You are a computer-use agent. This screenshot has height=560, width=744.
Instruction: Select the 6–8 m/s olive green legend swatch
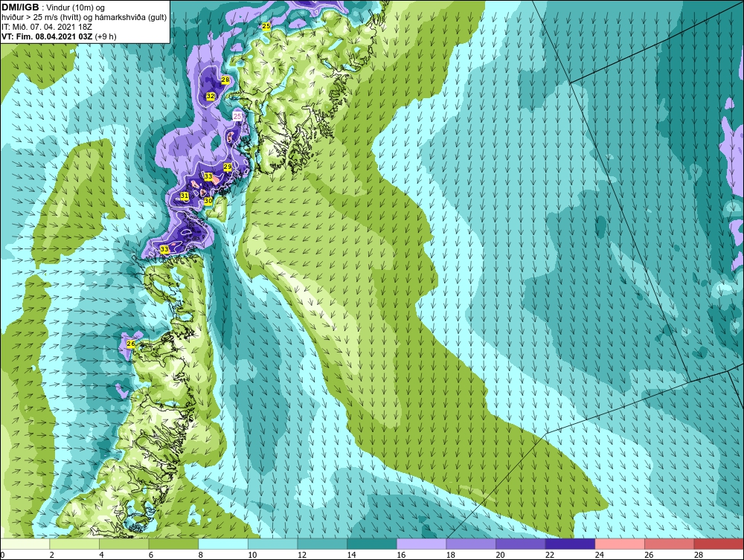pos(173,544)
